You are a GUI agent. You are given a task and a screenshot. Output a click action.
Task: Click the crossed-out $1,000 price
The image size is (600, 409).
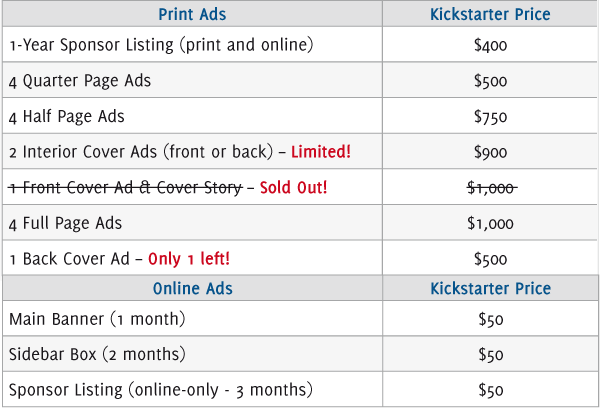click(x=492, y=188)
